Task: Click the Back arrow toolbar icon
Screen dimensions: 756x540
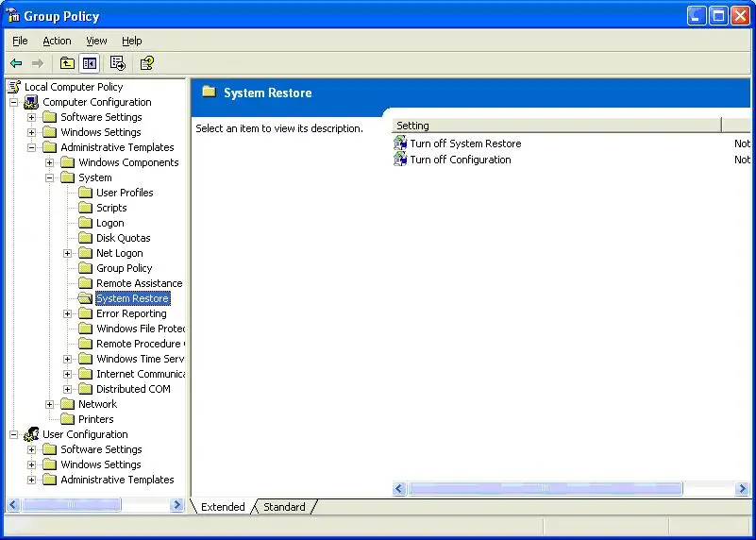Action: point(16,63)
